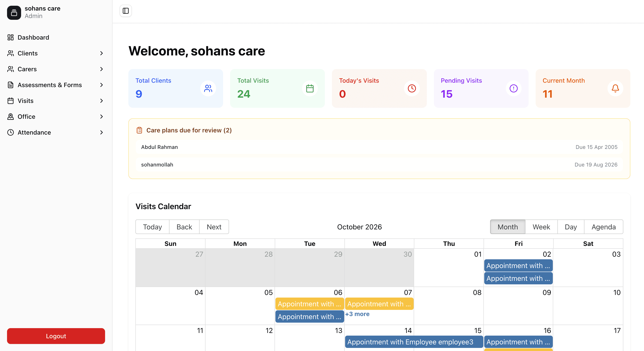Click the Clients people icon in sidebar
This screenshot has height=351, width=644.
tap(11, 53)
